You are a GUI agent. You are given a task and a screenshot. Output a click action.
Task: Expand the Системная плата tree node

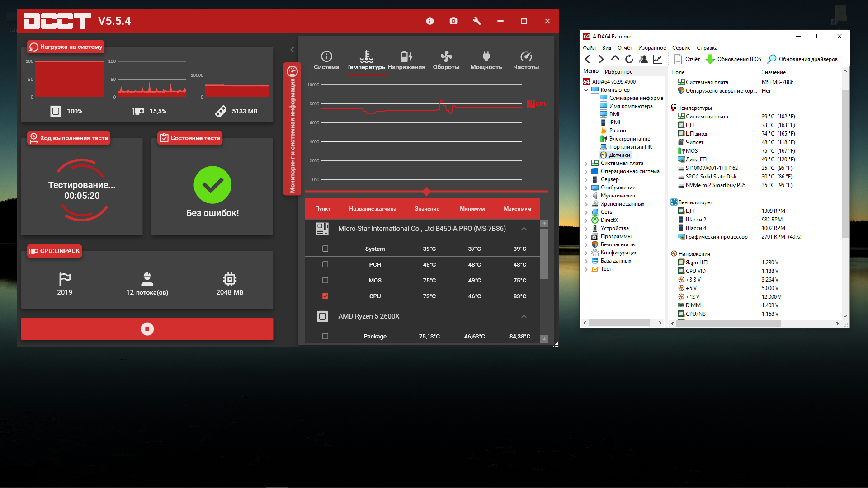click(586, 164)
